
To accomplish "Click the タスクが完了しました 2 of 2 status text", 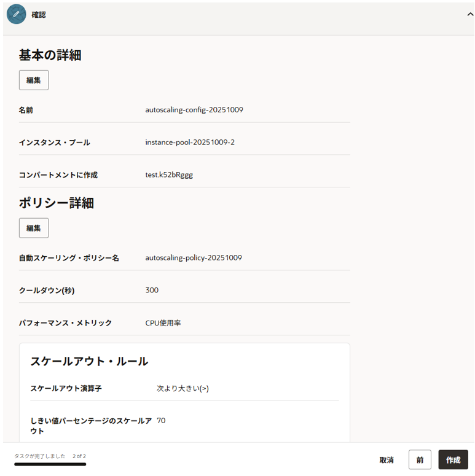I will (50, 456).
